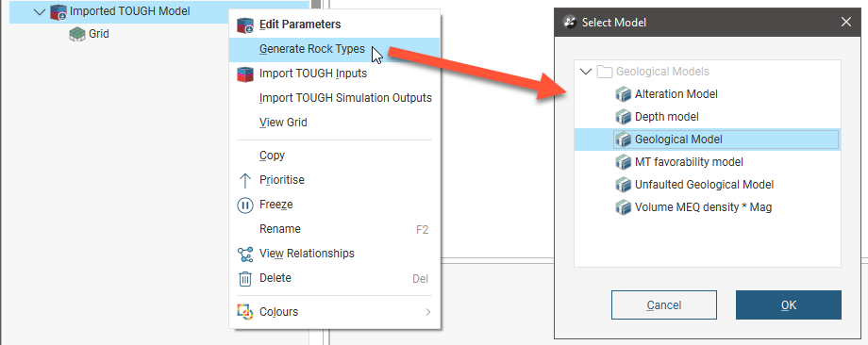Collapse the Imported TOUGH Model tree node

tap(40, 11)
